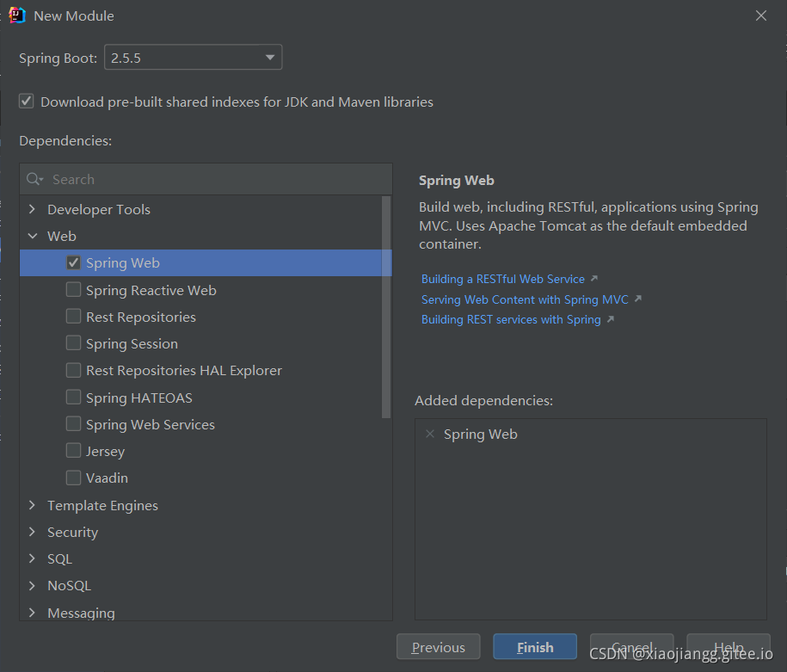This screenshot has height=672, width=787.
Task: Select the Template Engines tree label
Action: coord(102,505)
